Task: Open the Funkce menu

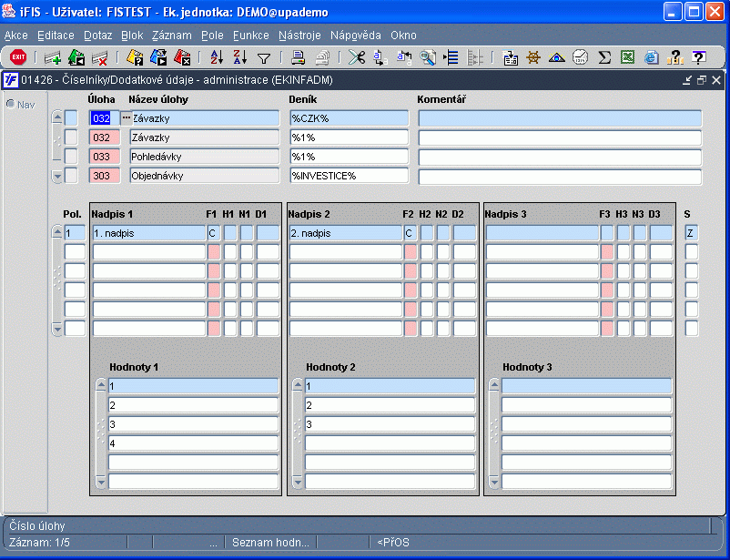Action: click(x=251, y=36)
